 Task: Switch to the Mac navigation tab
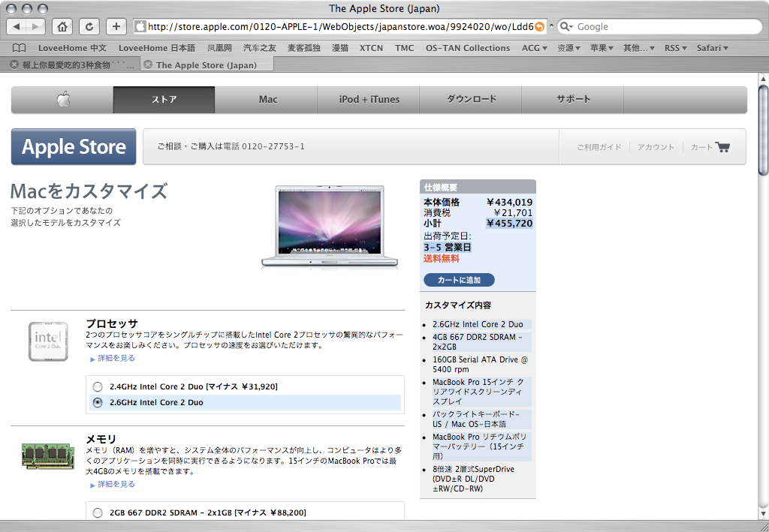coord(268,100)
